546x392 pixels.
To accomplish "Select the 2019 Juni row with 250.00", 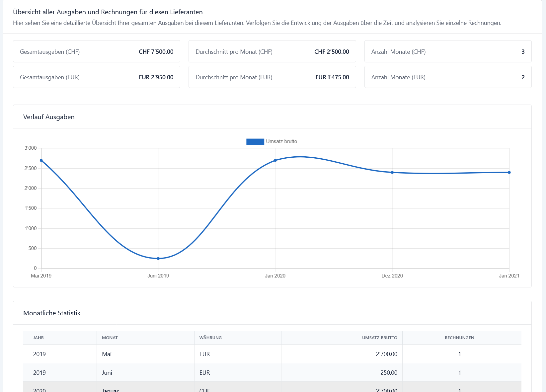I will 272,373.
